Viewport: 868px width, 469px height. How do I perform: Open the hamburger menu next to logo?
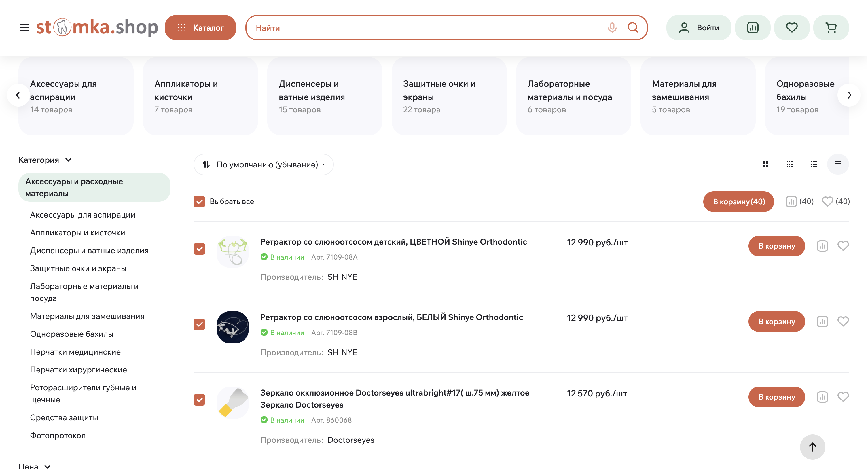(24, 28)
